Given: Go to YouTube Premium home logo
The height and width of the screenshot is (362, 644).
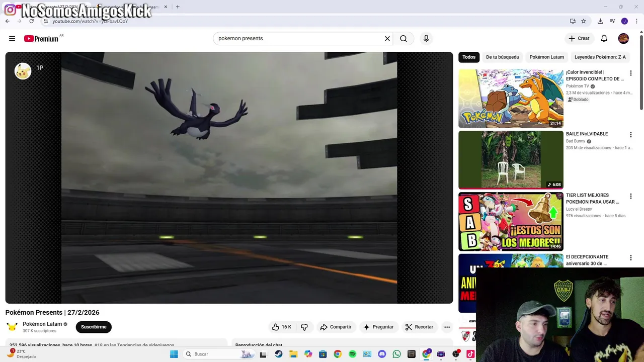Looking at the screenshot, I should [x=41, y=39].
